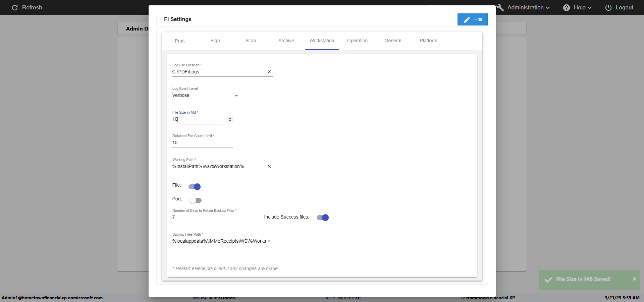Toggle Include Success files switch
644x302 pixels.
tap(323, 218)
